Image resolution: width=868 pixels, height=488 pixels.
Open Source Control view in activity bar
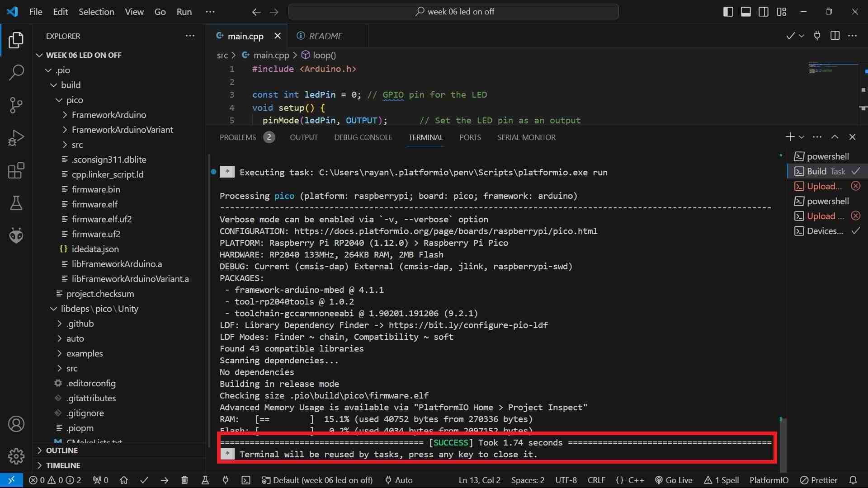click(16, 105)
